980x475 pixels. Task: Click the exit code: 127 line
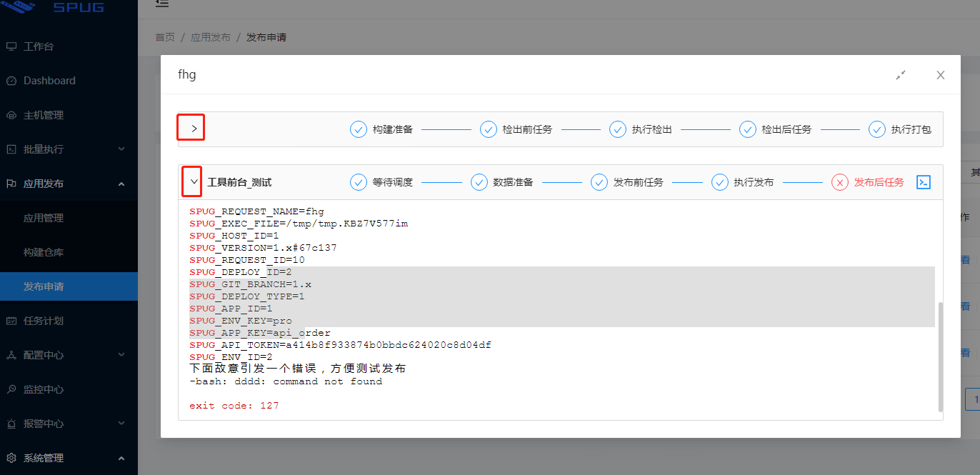pyautogui.click(x=234, y=406)
